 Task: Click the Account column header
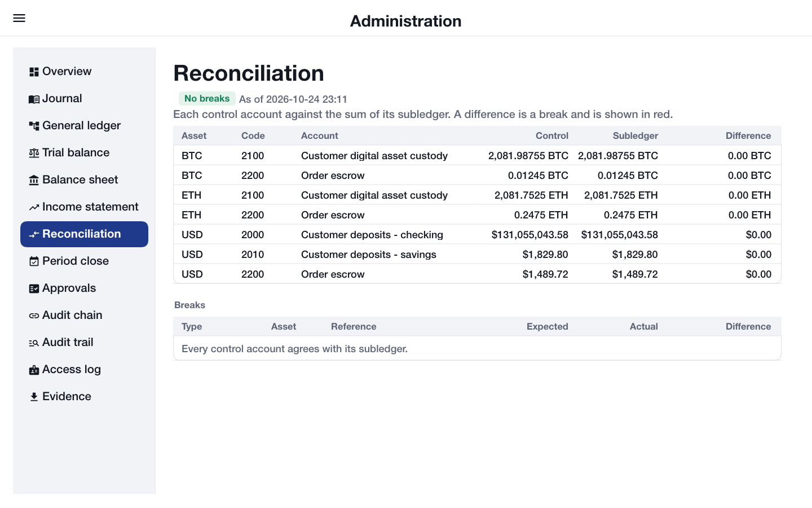coord(320,135)
